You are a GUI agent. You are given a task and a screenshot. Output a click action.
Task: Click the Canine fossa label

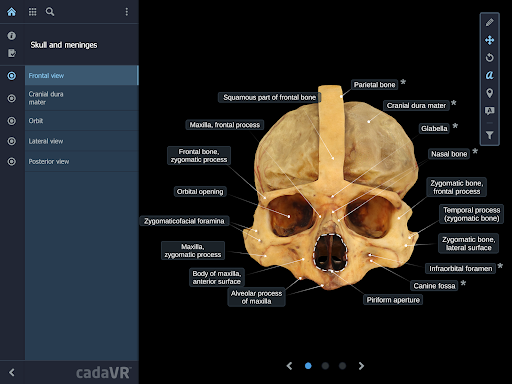pyautogui.click(x=434, y=286)
